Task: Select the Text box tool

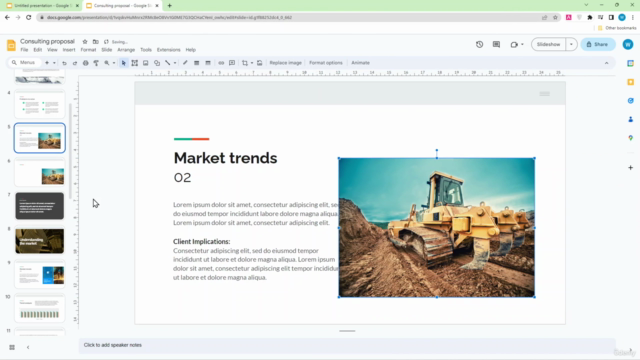Action: point(135,63)
